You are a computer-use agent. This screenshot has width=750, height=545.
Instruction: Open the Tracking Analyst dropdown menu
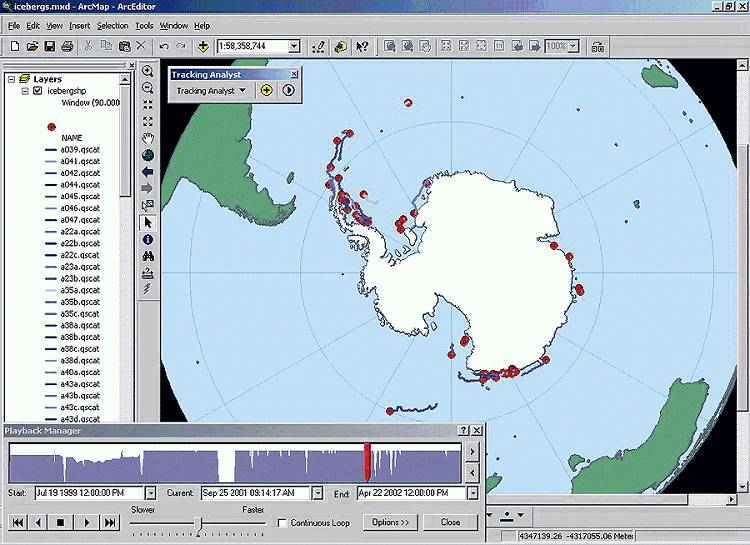click(210, 90)
